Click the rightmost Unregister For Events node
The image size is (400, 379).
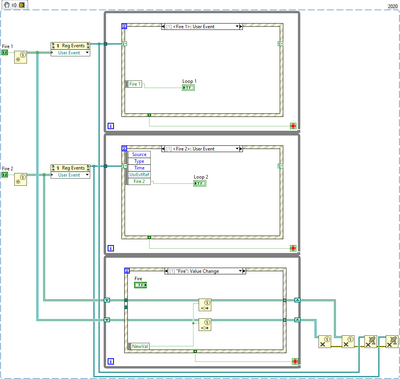click(x=392, y=342)
